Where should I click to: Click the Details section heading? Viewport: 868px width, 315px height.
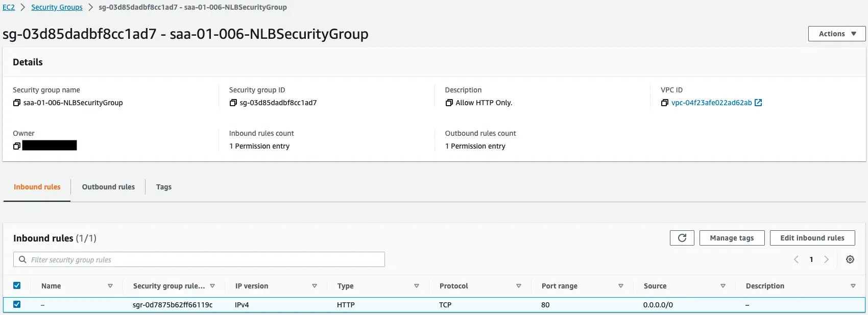[28, 62]
